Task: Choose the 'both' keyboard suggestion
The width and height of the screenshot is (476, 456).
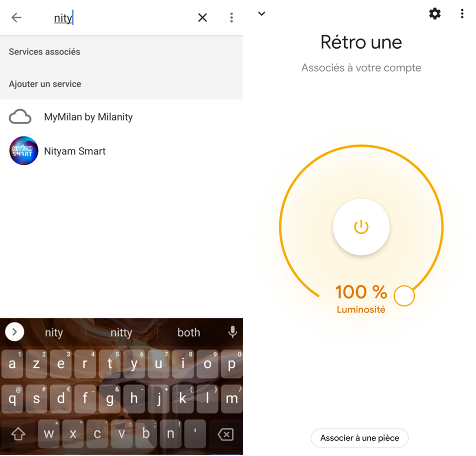Action: click(x=188, y=332)
